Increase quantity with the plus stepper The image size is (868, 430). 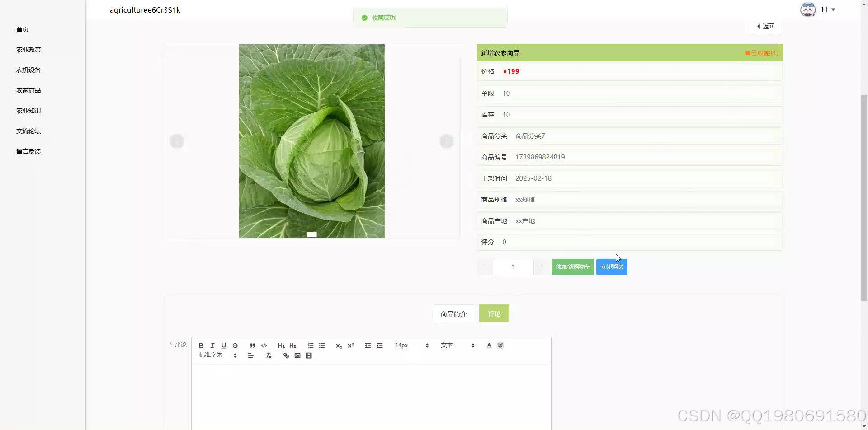(542, 266)
